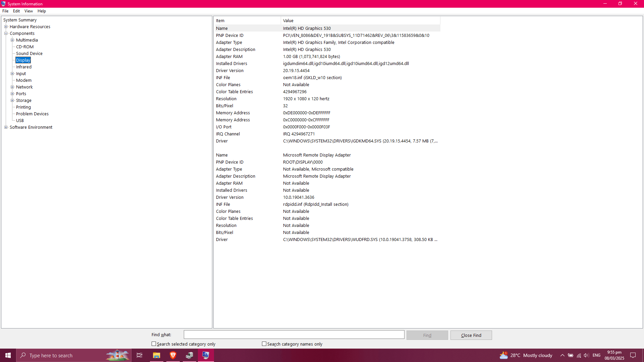Expand the Software Environment node
Screen dimensions: 644x362
coord(6,127)
